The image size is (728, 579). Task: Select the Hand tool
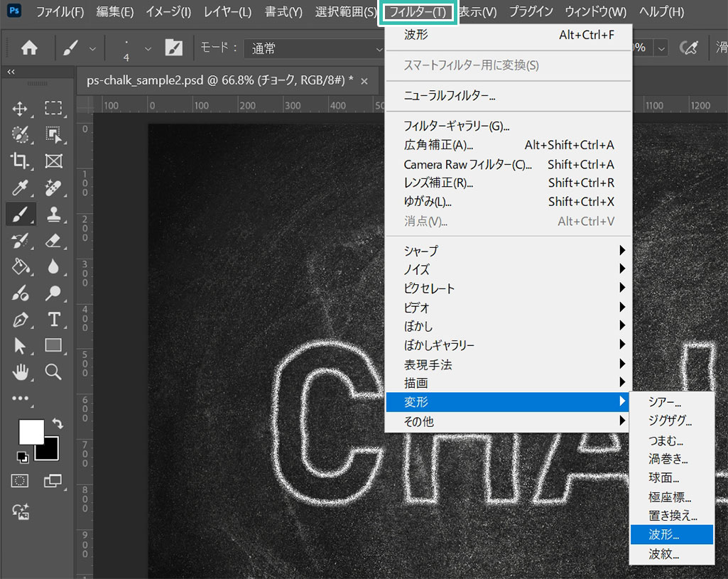pos(20,372)
